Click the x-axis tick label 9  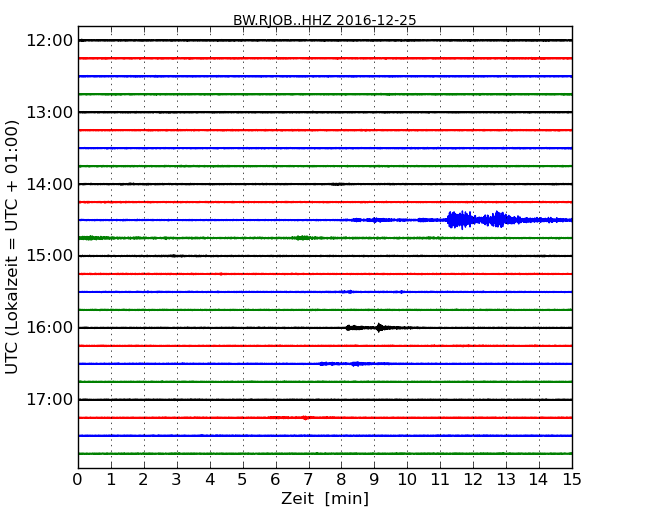[374, 480]
